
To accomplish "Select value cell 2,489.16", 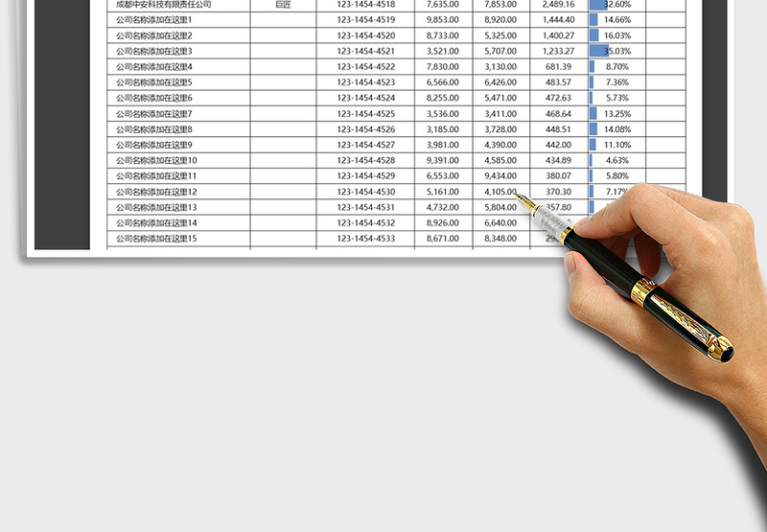I will (559, 5).
